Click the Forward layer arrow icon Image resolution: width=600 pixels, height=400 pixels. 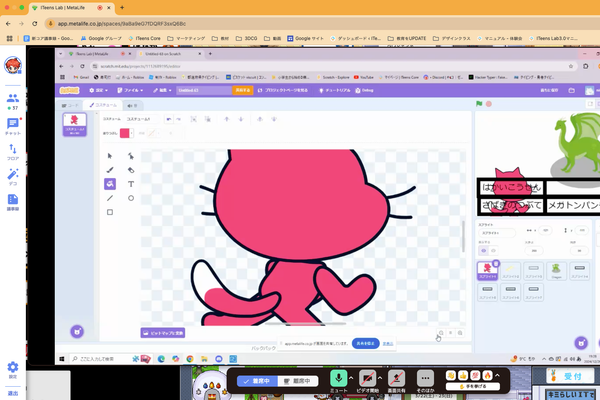click(227, 119)
